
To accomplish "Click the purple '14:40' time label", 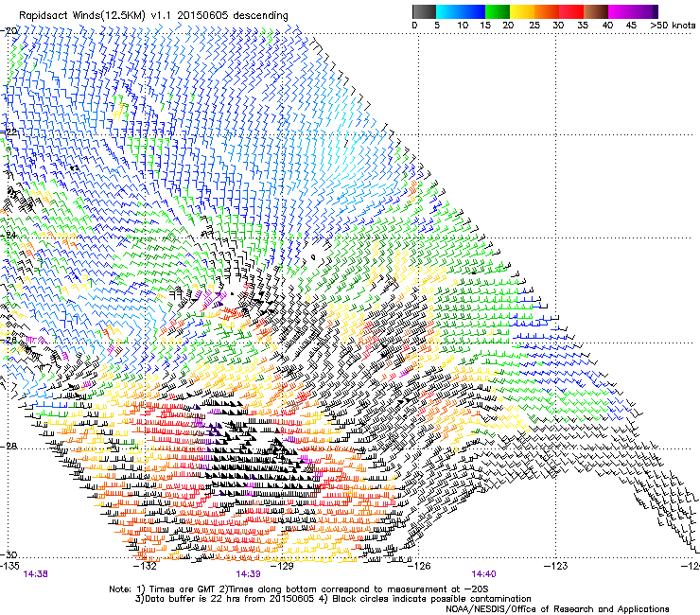I will 483,574.
